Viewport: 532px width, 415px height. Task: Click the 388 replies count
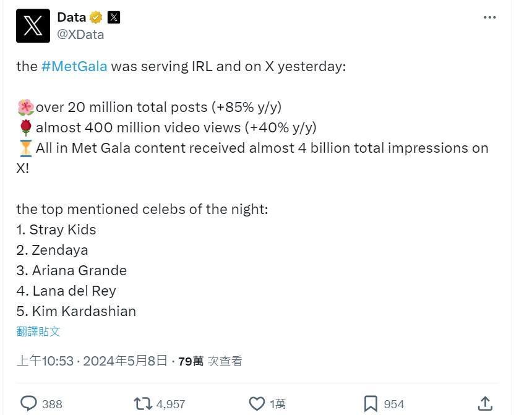[52, 404]
